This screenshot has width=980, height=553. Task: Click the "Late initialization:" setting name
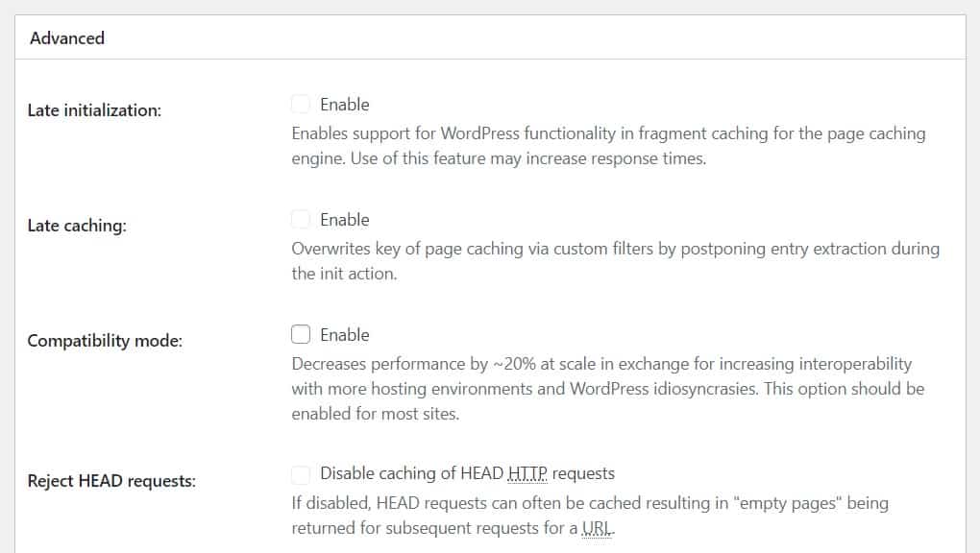click(94, 110)
